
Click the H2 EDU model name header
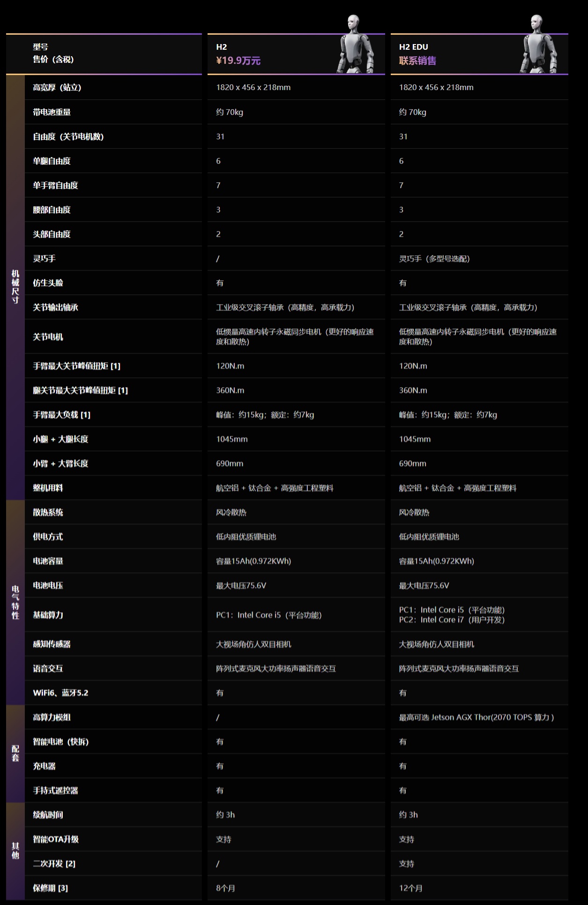(x=413, y=47)
